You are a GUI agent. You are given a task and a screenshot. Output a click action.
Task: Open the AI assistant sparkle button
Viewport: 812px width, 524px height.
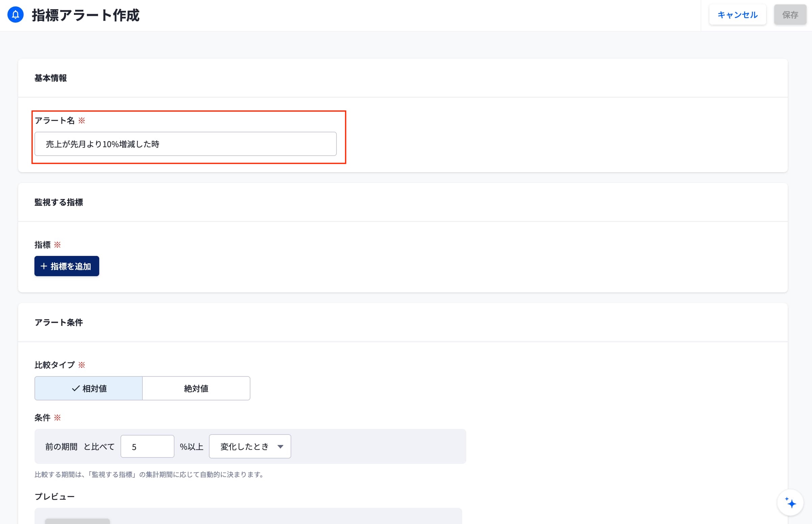[x=790, y=503]
